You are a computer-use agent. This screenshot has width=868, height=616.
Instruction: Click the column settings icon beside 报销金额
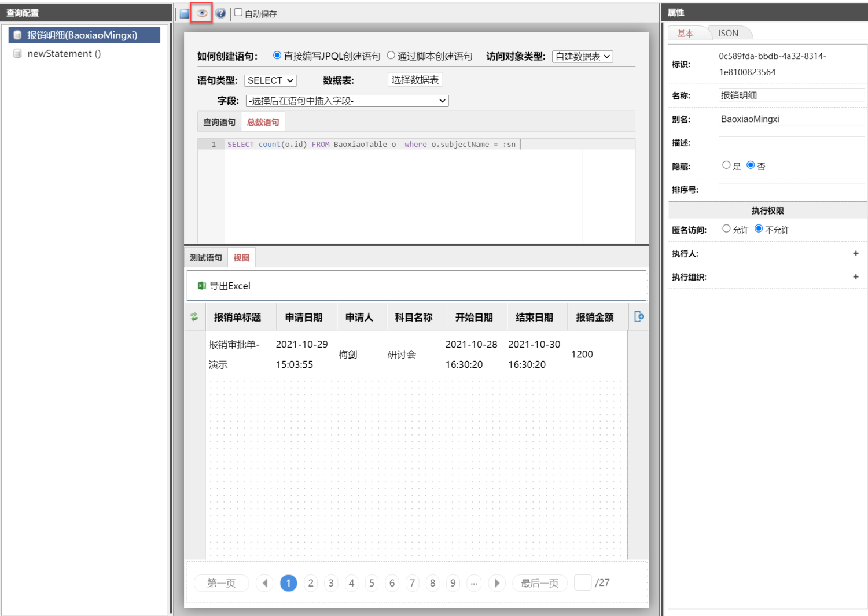click(639, 316)
